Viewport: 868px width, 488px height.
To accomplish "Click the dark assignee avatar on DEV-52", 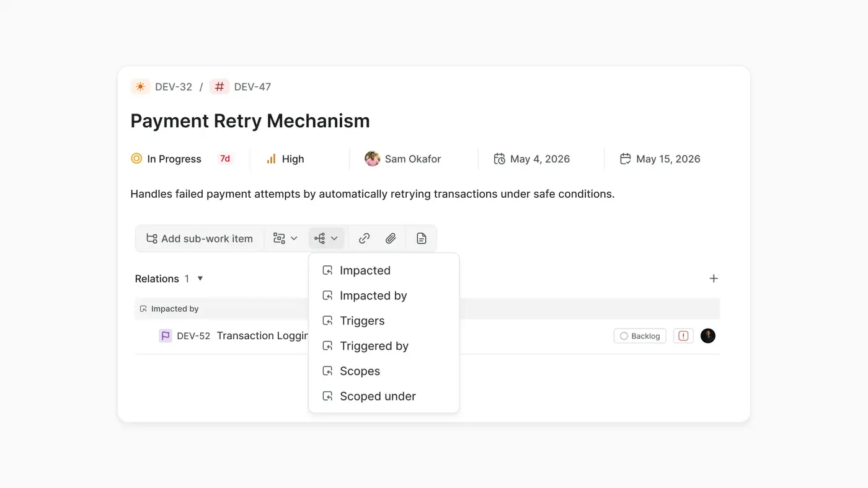I will click(708, 336).
